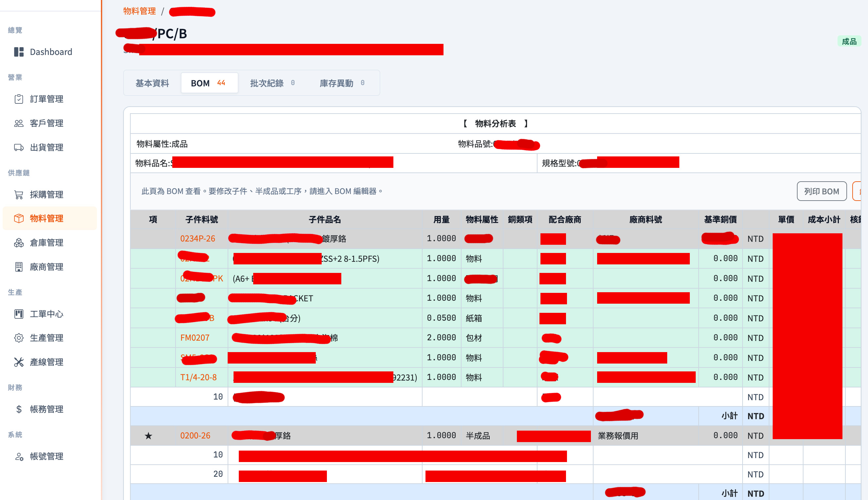Click the 成品 status badge
Image resolution: width=868 pixels, height=500 pixels.
click(x=849, y=42)
